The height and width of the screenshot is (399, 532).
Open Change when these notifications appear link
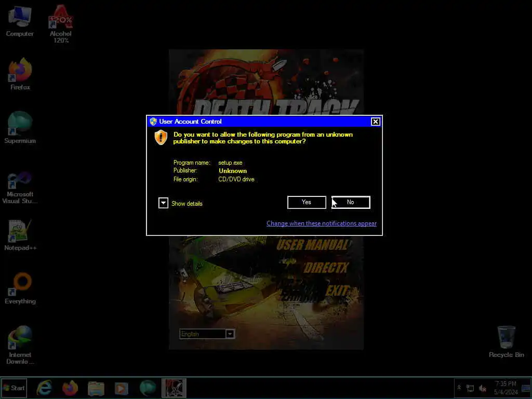(321, 223)
